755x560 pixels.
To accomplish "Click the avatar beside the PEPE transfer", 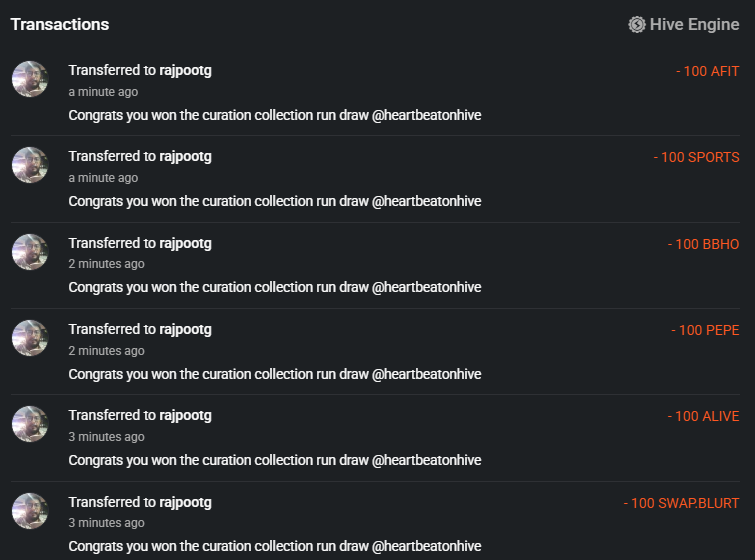I will click(30, 338).
